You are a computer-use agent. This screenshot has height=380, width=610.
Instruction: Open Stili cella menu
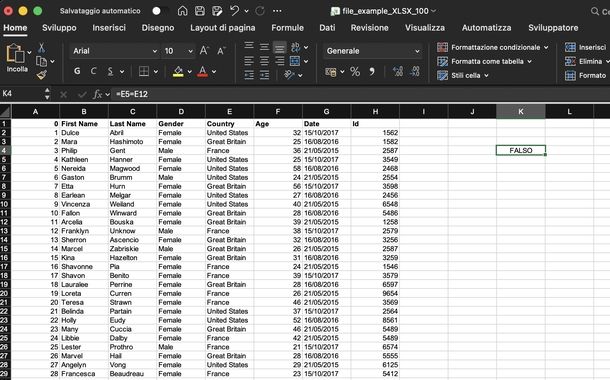463,75
